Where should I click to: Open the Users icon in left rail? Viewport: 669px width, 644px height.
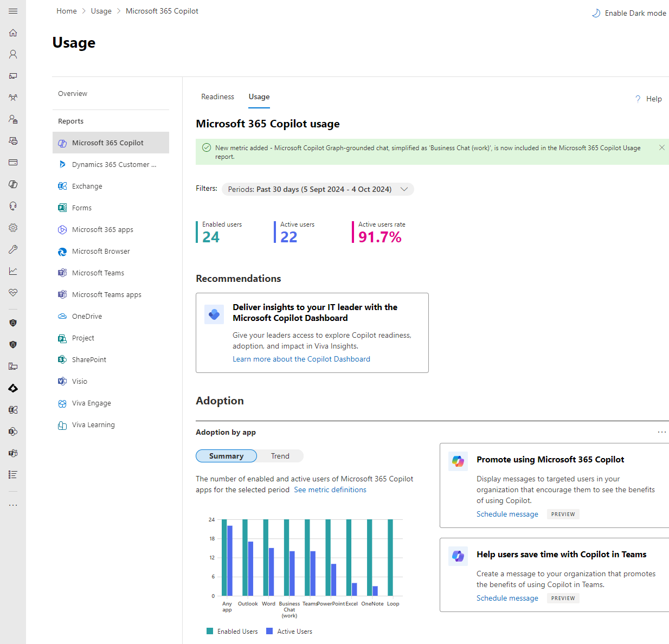[13, 54]
